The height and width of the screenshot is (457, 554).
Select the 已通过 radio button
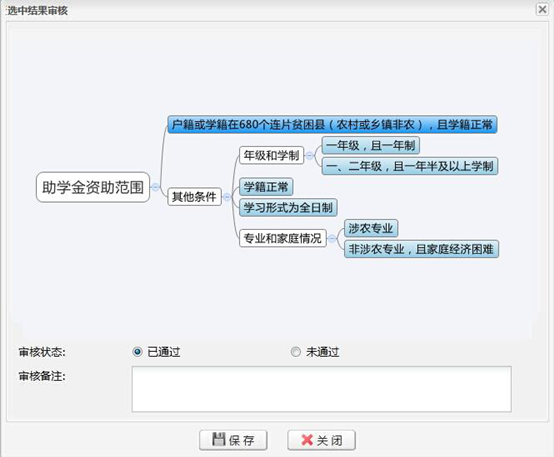click(137, 352)
